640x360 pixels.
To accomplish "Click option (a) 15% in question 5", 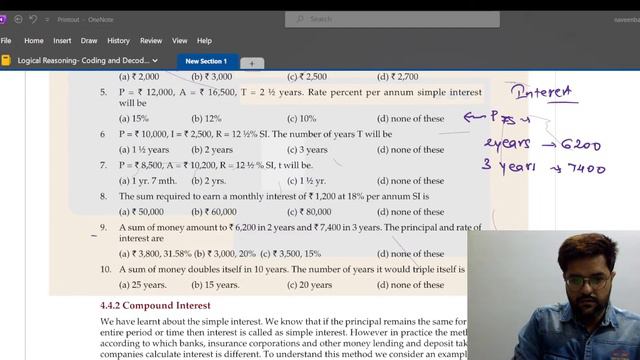I will coord(134,119).
